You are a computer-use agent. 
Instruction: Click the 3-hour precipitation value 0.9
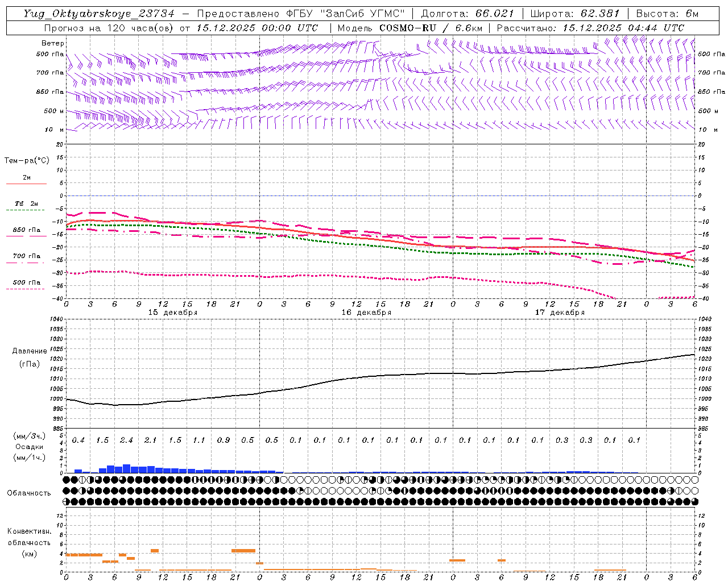pyautogui.click(x=224, y=440)
